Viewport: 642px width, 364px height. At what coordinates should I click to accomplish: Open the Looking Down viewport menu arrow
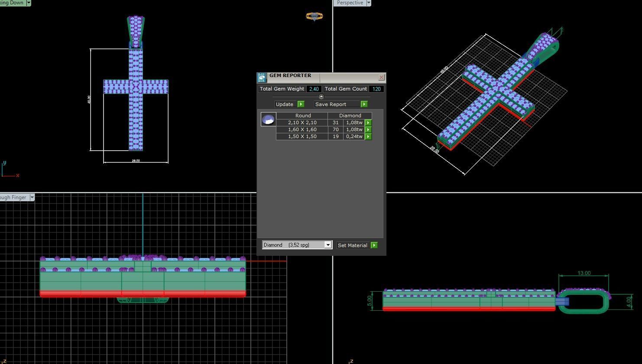coord(29,3)
